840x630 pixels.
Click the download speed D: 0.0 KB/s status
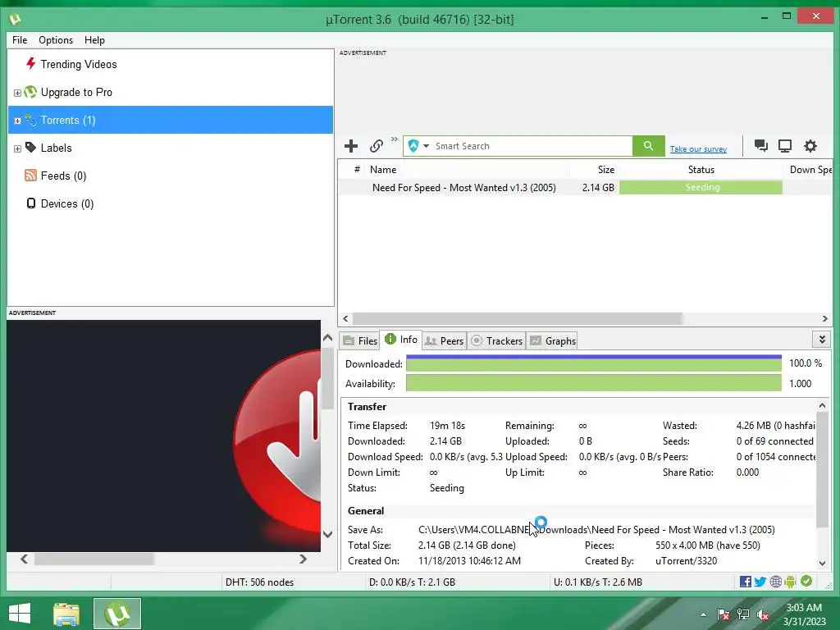pyautogui.click(x=412, y=582)
